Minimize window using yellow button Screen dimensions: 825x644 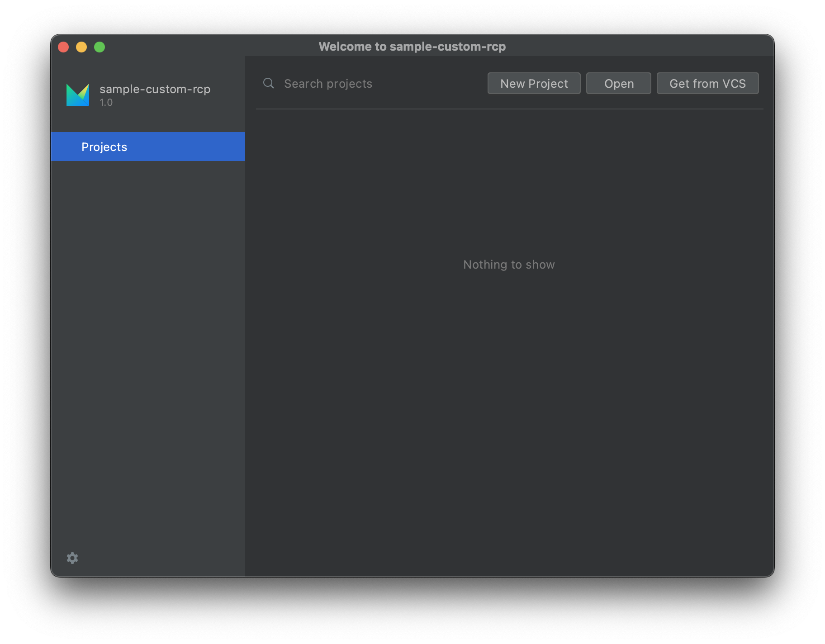(x=81, y=47)
